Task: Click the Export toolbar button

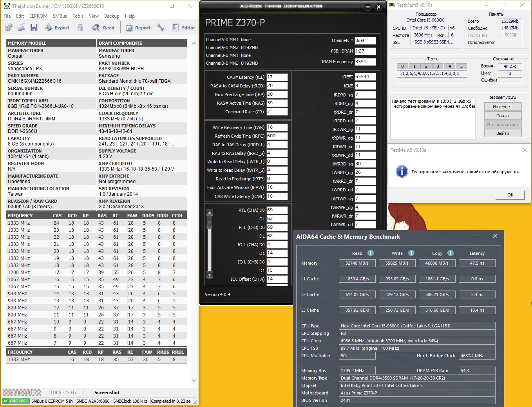Action: pos(57,27)
